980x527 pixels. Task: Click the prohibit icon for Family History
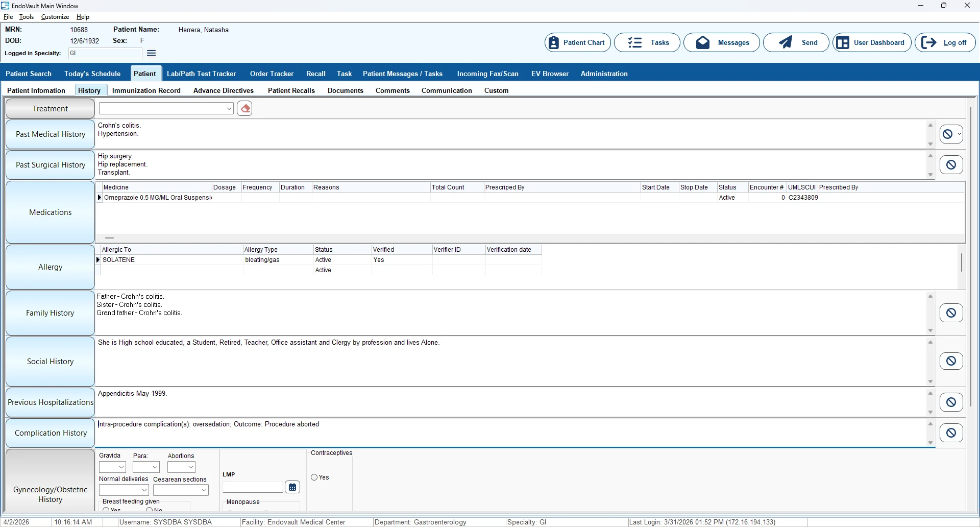pos(951,313)
